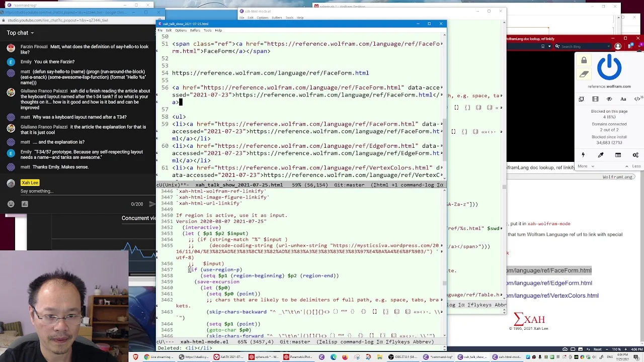This screenshot has width=644, height=362.
Task: Open the Top chat dropdown
Action: point(21,33)
